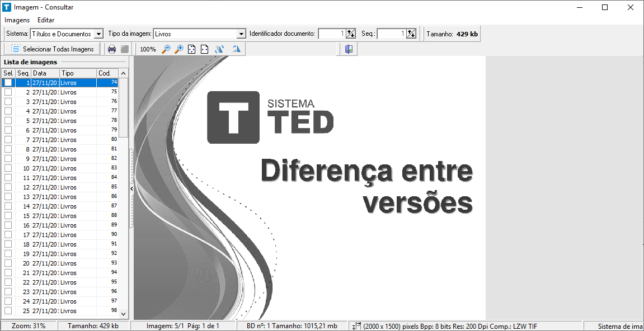
Task: Rotate the image clockwise
Action: [x=237, y=49]
